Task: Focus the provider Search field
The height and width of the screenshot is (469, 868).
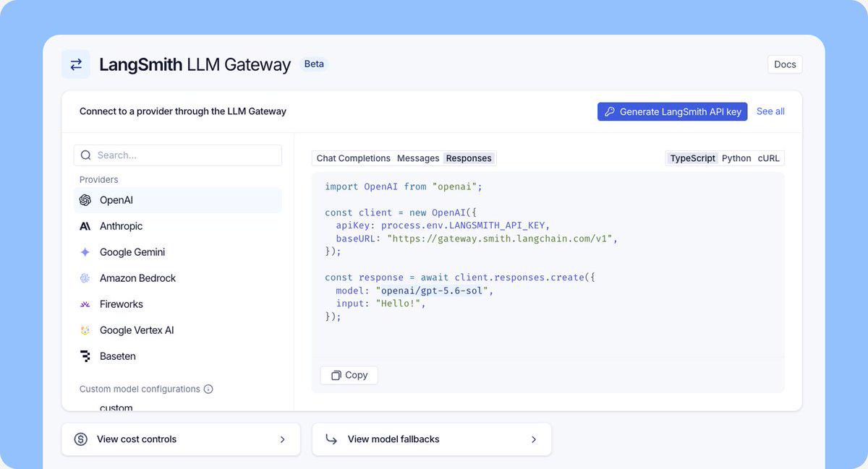Action: [x=178, y=155]
